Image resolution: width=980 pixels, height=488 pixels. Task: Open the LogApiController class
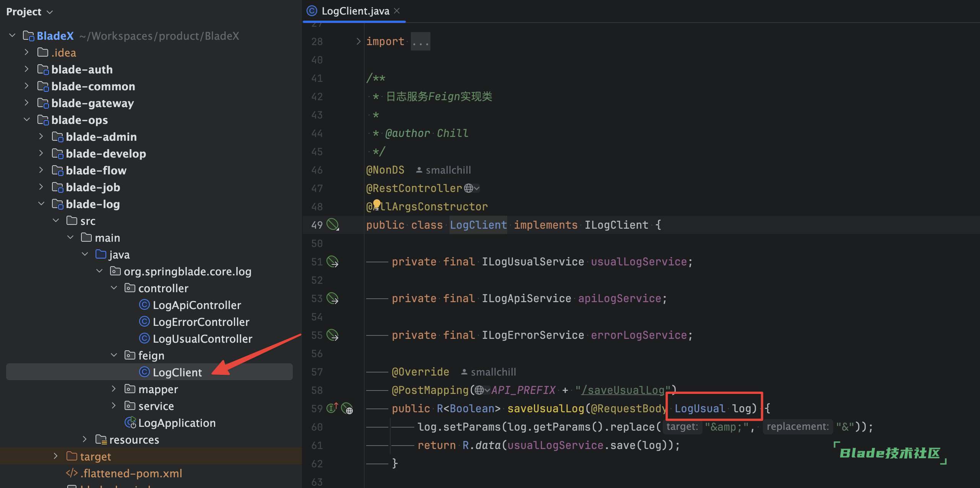197,305
